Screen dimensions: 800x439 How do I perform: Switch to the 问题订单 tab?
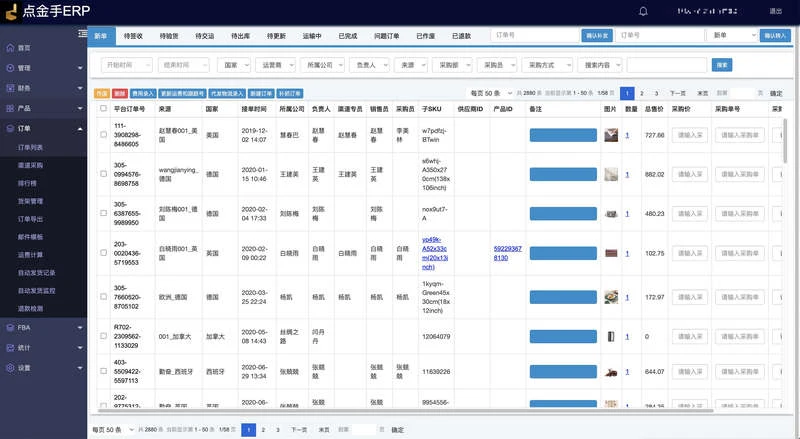(386, 36)
